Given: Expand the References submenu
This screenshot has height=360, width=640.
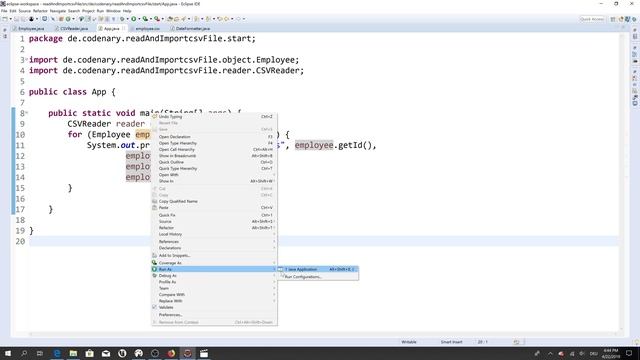Looking at the screenshot, I should [214, 242].
